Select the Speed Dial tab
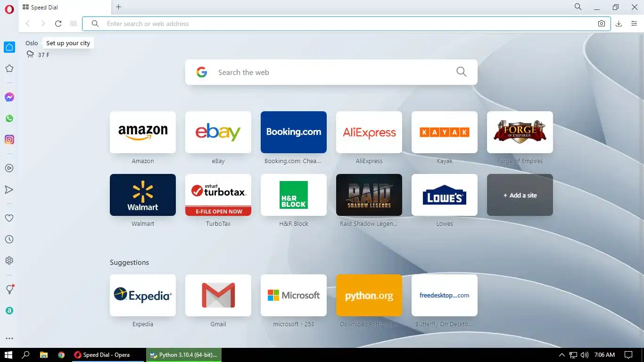The width and height of the screenshot is (644, 362). (65, 7)
